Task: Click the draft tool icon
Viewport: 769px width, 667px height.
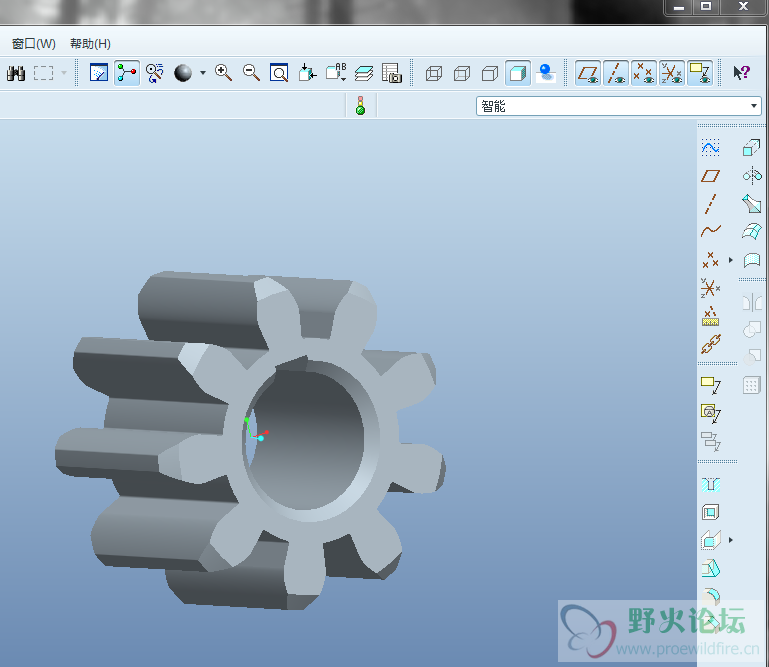Action: pyautogui.click(x=710, y=568)
